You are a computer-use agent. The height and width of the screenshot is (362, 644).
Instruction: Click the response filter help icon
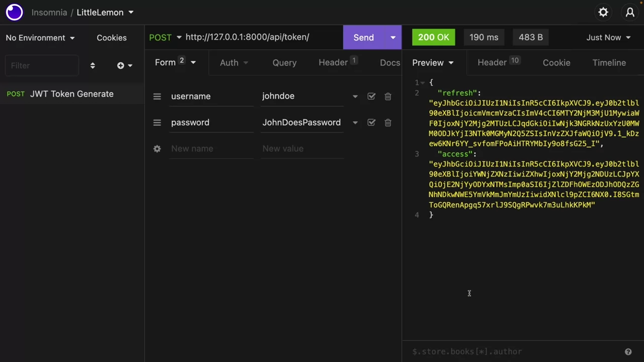[628, 352]
